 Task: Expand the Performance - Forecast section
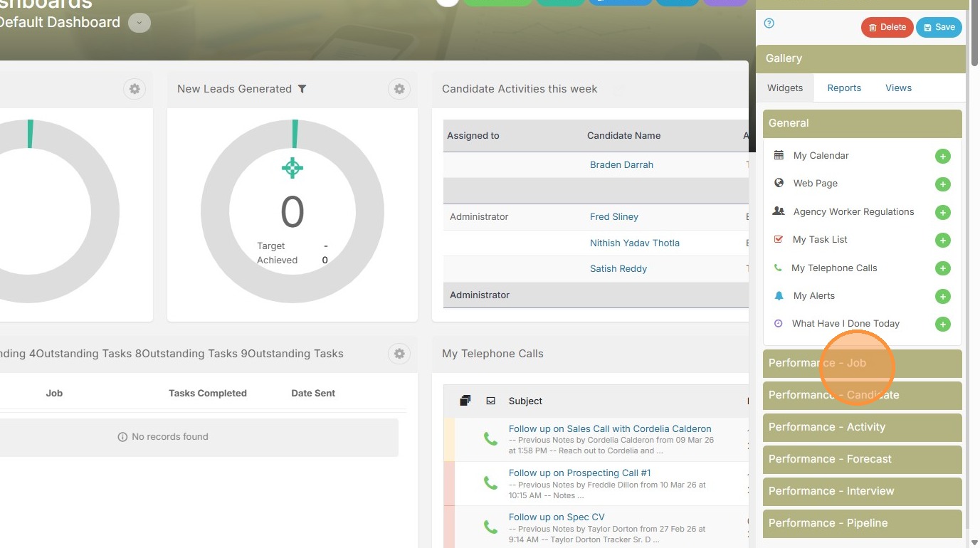[x=862, y=459]
